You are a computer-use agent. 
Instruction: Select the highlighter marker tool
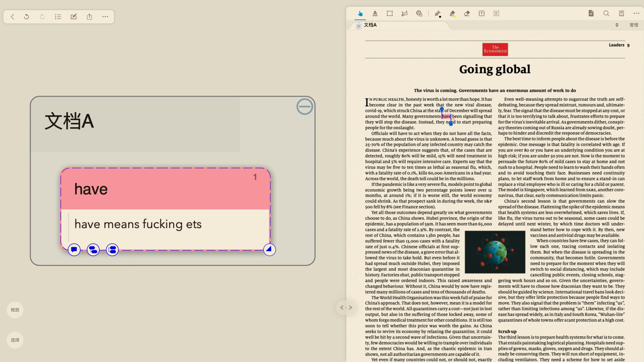(x=452, y=14)
